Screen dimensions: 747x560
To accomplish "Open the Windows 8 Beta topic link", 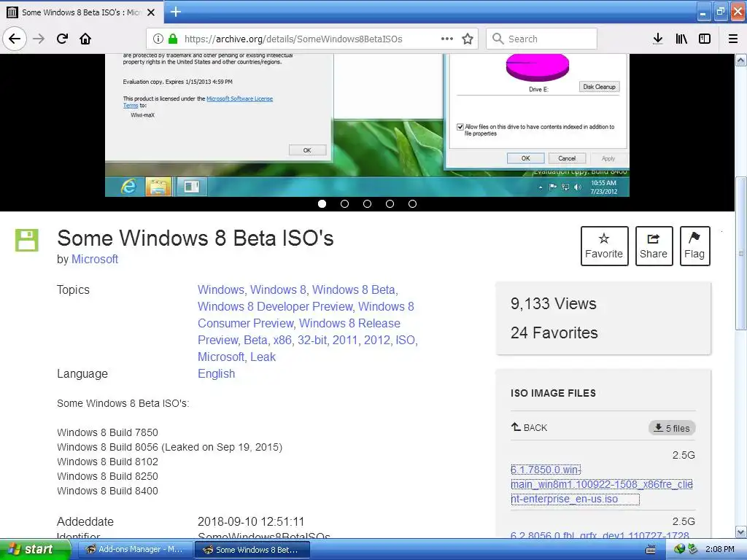I will click(x=354, y=289).
